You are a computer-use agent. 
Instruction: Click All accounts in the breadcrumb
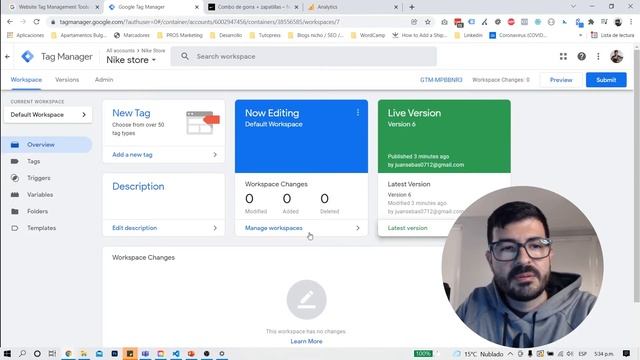click(120, 51)
